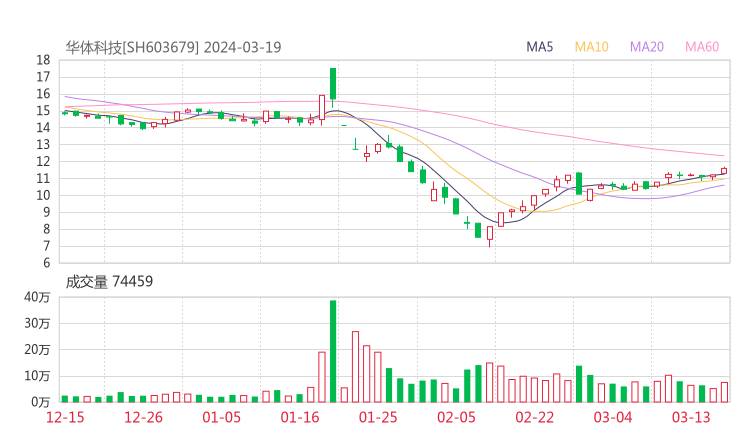Click the stock title 华体科技[SH603679]

tap(132, 47)
